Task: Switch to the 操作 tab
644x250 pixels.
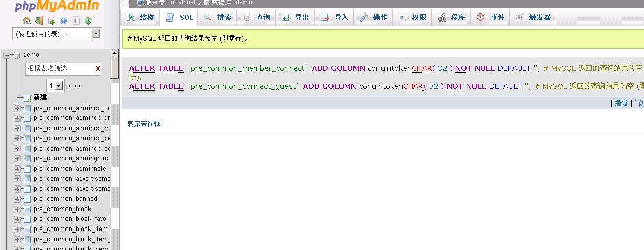Action: tap(373, 17)
